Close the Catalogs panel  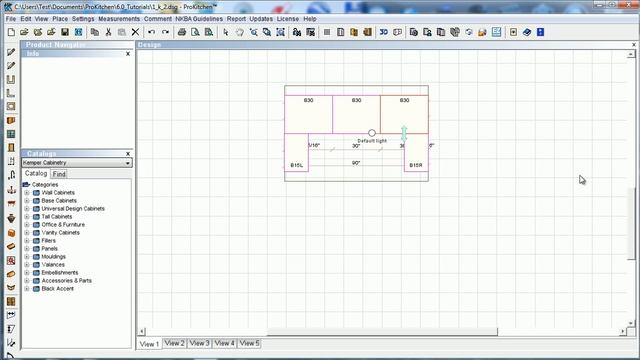pos(128,154)
